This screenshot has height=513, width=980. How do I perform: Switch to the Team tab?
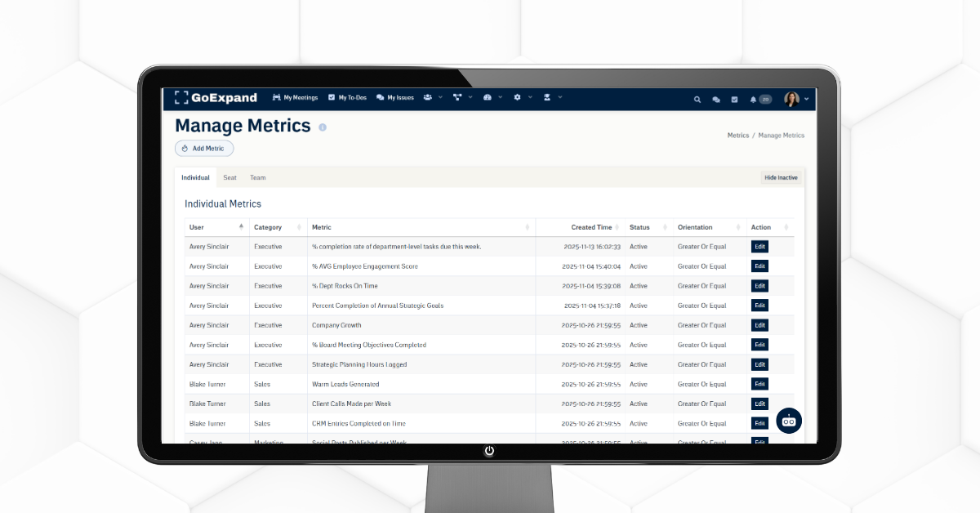[x=257, y=177]
